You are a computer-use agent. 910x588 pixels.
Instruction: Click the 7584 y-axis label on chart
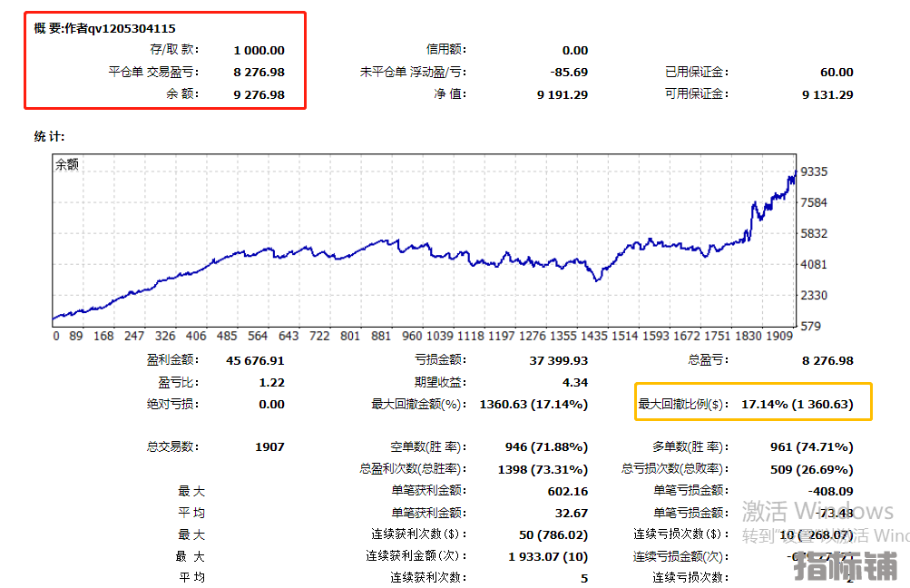(x=814, y=202)
